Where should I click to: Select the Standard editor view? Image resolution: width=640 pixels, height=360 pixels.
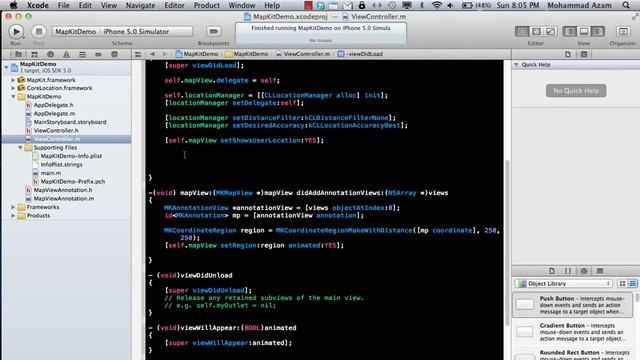(522, 31)
